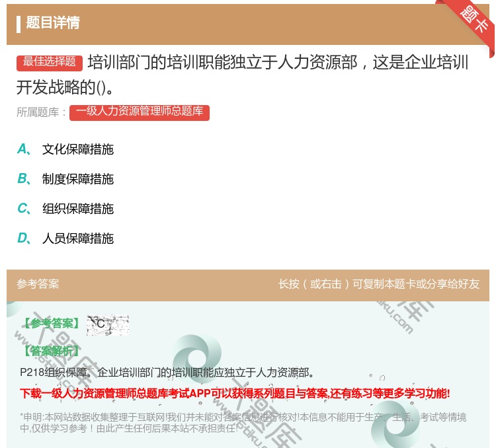The width and height of the screenshot is (496, 448).
Task: Click the 【答案解析】 label
Action: pos(52,351)
